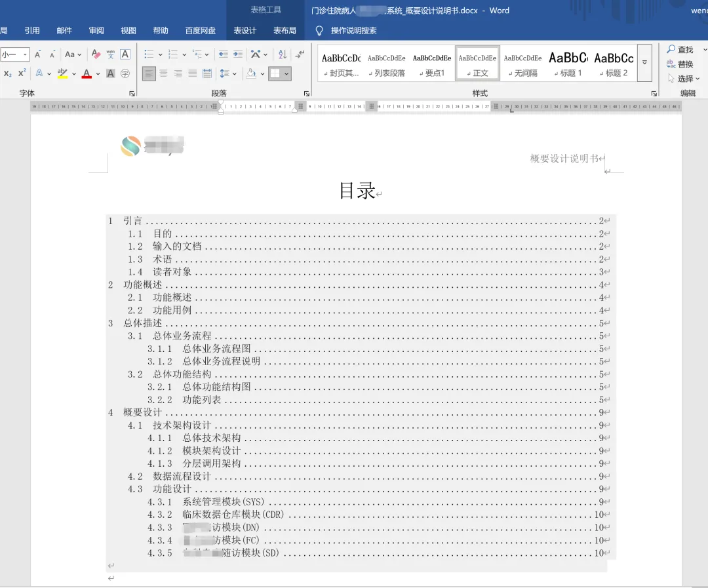This screenshot has width=708, height=588.
Task: Show or hide paragraph marks
Action: tap(300, 54)
